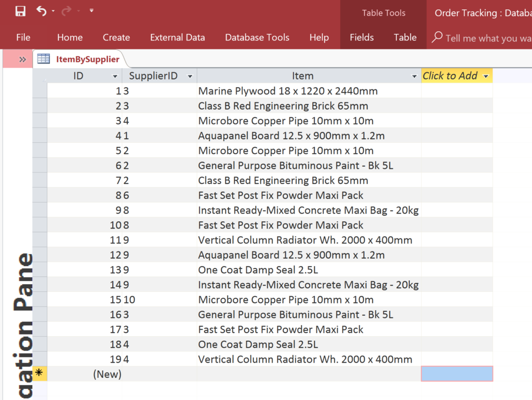Click SupplierID value 6 in row 8
Viewport: 532px width, 400px height.
point(159,195)
